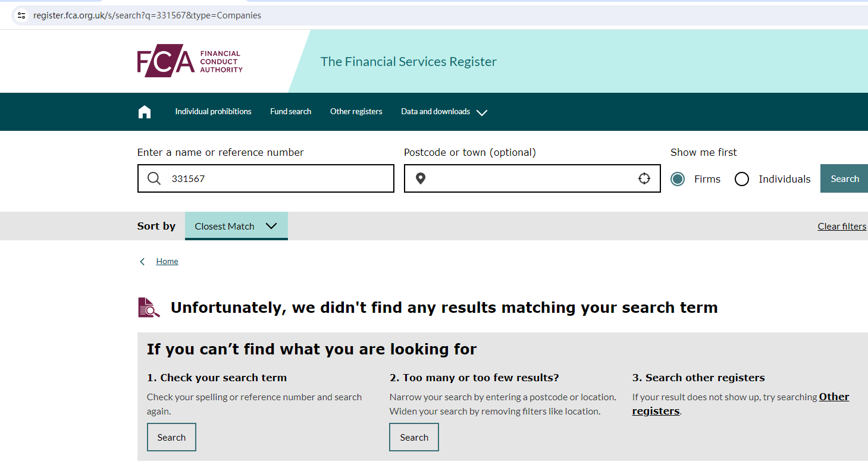
Task: Select the Firms radio button
Action: [x=678, y=179]
